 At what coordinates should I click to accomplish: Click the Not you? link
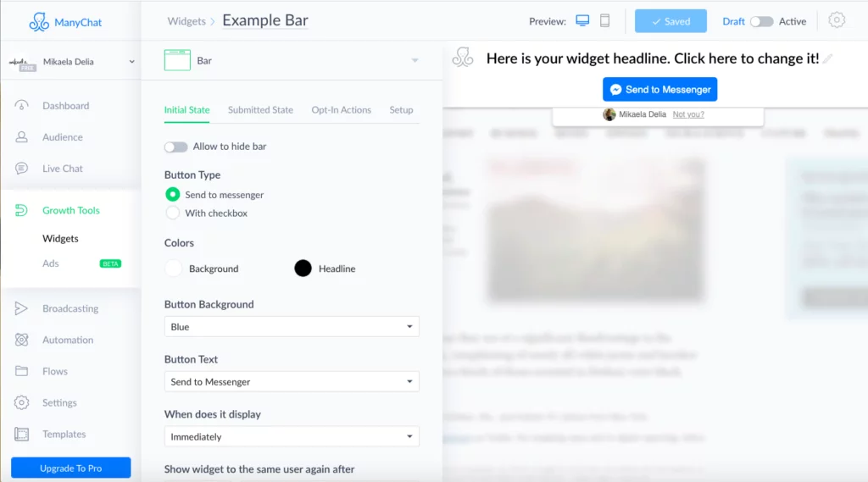[688, 114]
